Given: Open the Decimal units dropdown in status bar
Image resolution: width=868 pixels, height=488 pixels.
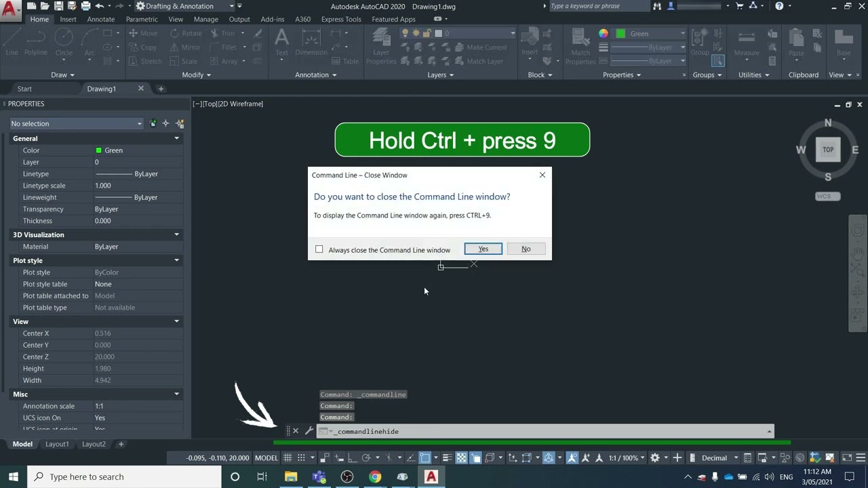Looking at the screenshot, I should click(x=719, y=458).
